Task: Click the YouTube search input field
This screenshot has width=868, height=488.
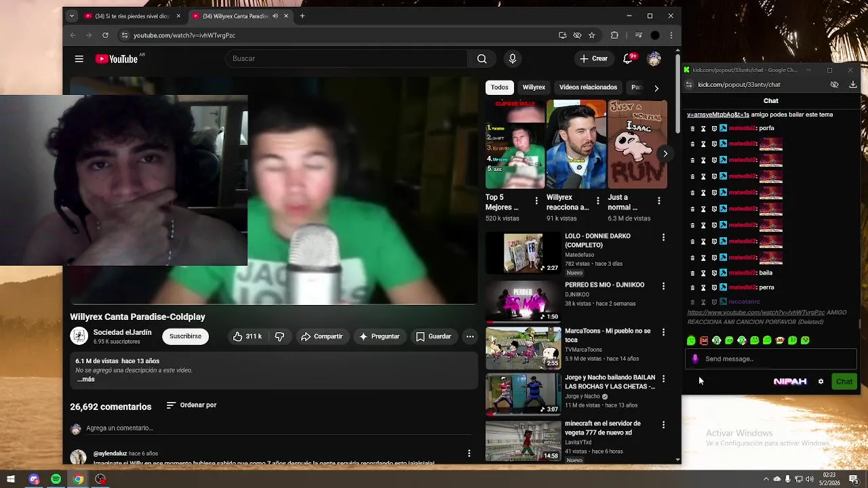Action: 347,59
